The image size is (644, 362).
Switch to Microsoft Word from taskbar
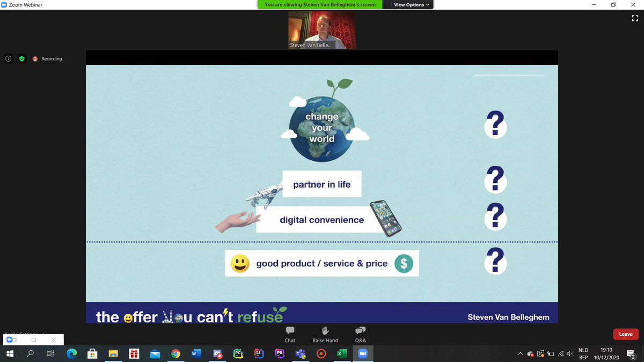(x=196, y=353)
